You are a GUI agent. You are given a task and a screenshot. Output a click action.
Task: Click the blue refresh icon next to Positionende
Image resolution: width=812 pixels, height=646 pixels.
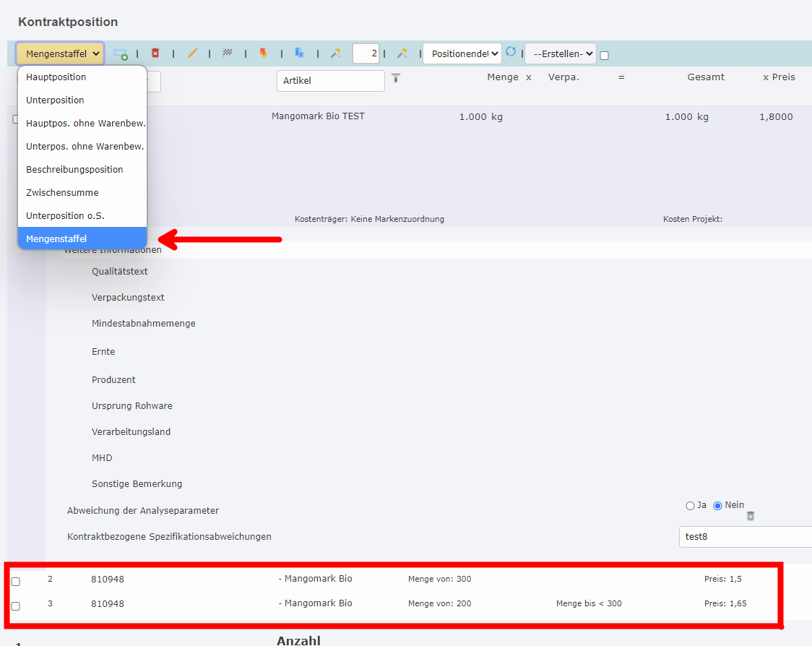click(511, 52)
